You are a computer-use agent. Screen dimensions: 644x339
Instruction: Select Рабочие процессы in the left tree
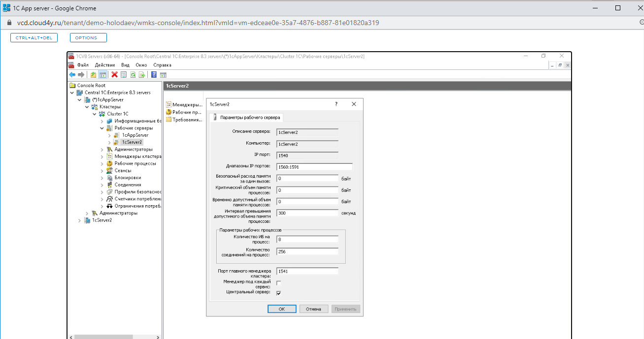(135, 163)
